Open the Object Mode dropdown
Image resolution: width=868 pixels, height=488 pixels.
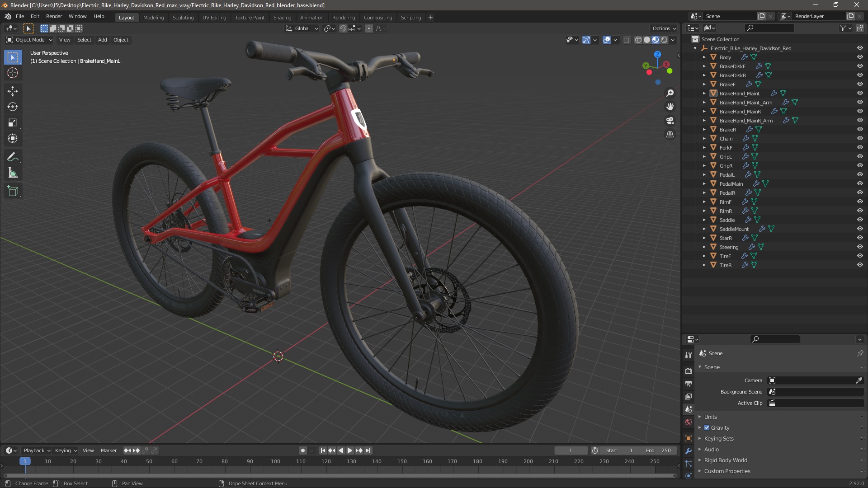[29, 40]
